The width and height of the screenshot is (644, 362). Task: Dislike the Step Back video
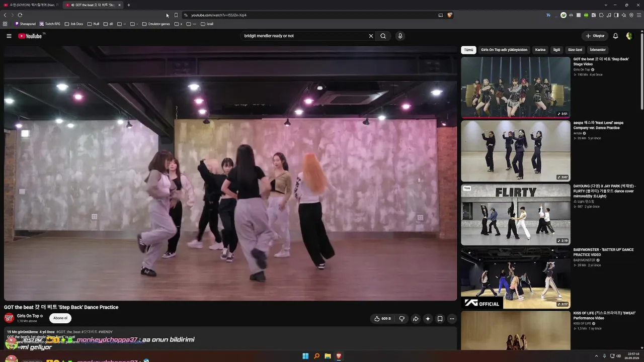coord(401,318)
